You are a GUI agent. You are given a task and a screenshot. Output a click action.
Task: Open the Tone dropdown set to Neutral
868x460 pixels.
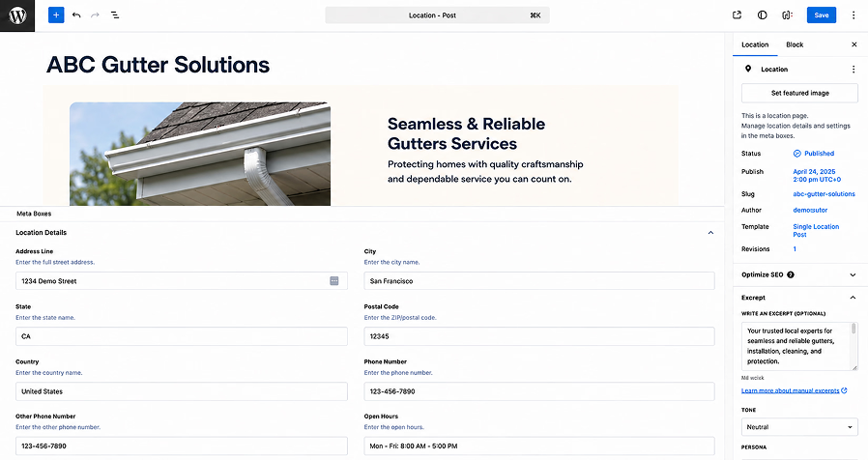click(799, 427)
